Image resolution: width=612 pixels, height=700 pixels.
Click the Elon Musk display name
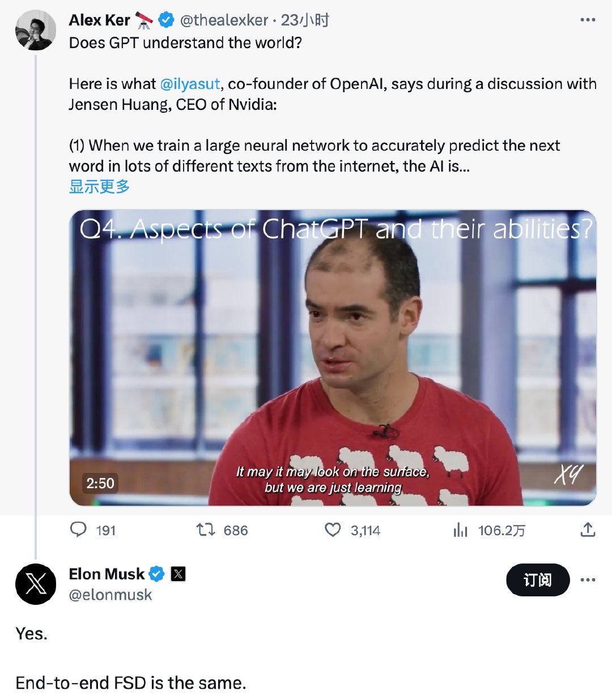(x=107, y=574)
